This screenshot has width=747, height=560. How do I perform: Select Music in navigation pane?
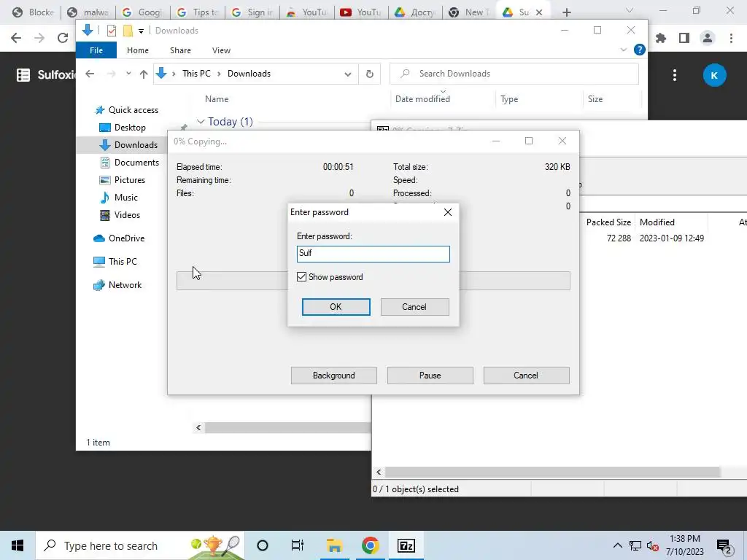pos(125,198)
